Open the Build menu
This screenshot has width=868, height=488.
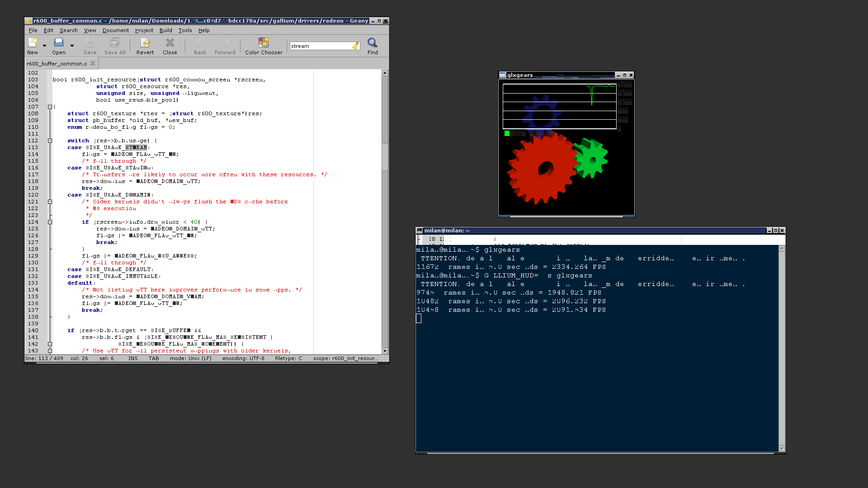165,30
